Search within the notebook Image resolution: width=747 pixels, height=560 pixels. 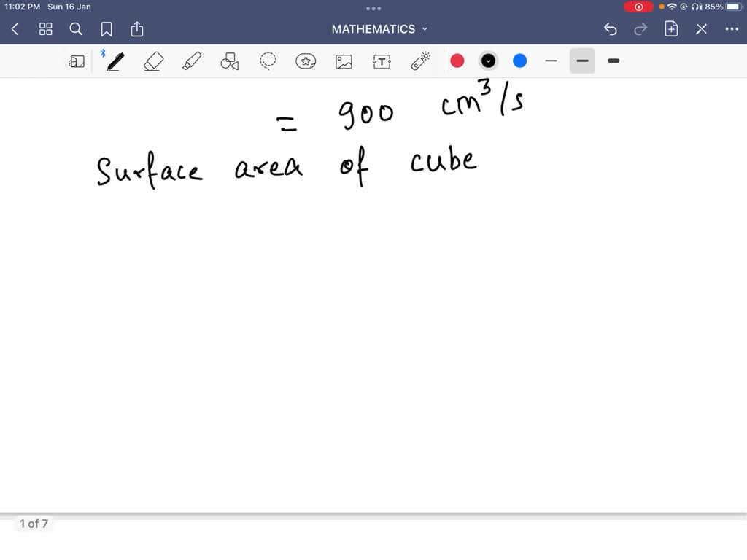point(76,29)
